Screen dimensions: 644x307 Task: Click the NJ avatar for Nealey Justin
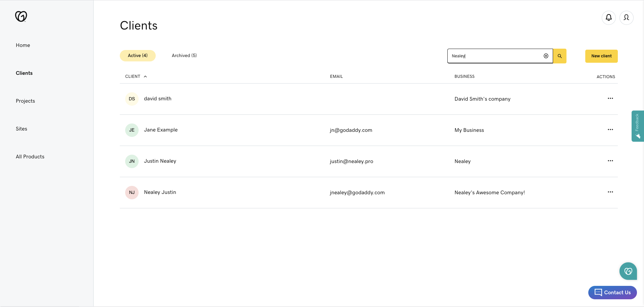(132, 193)
